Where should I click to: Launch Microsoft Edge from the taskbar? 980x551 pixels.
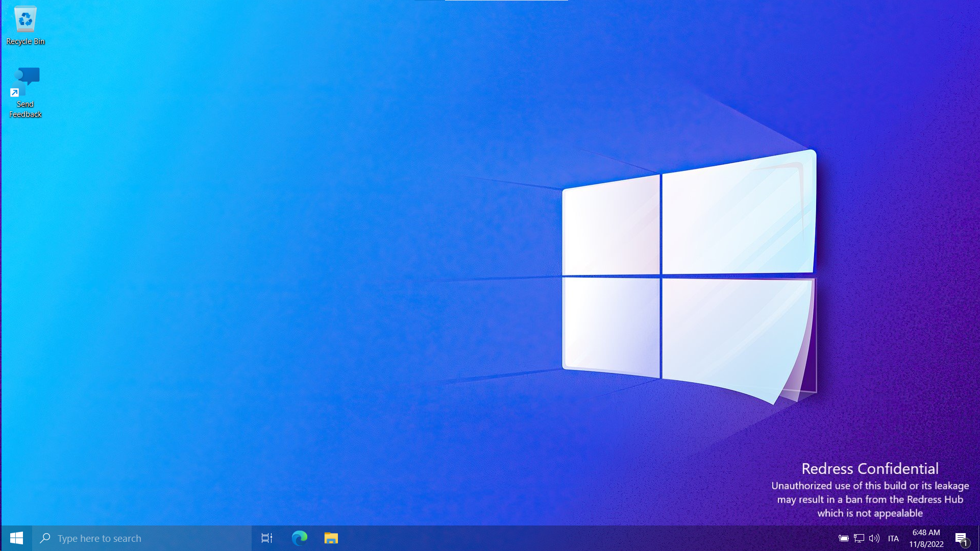tap(300, 538)
